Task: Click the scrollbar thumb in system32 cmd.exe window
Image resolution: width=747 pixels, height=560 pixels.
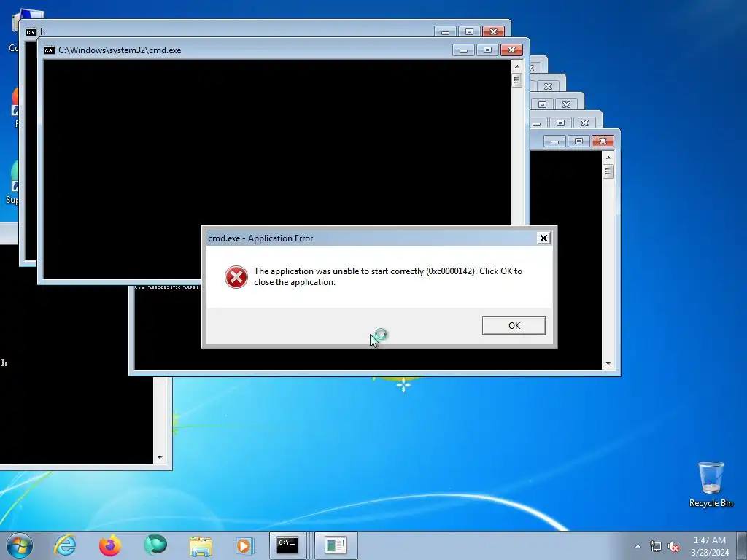Action: tap(517, 80)
